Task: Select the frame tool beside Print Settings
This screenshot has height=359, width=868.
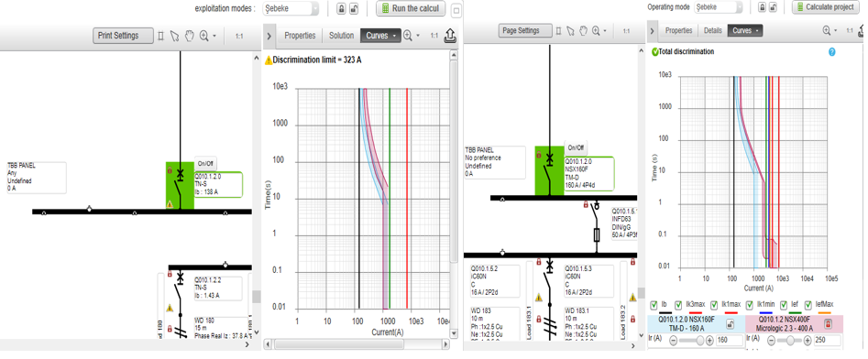Action: click(161, 36)
